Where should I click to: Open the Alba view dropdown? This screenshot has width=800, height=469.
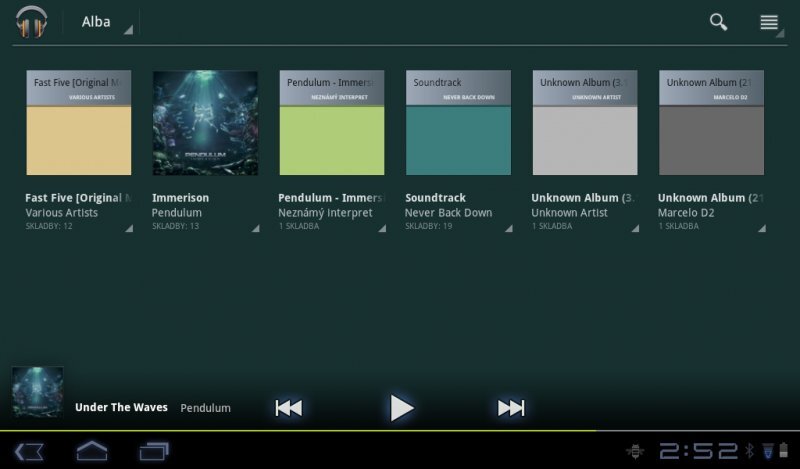[x=105, y=23]
